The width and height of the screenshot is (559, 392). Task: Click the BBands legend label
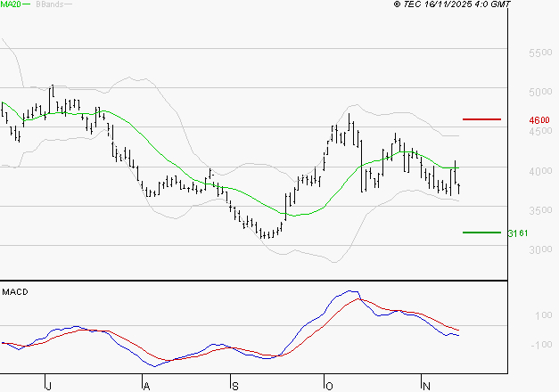point(50,4)
